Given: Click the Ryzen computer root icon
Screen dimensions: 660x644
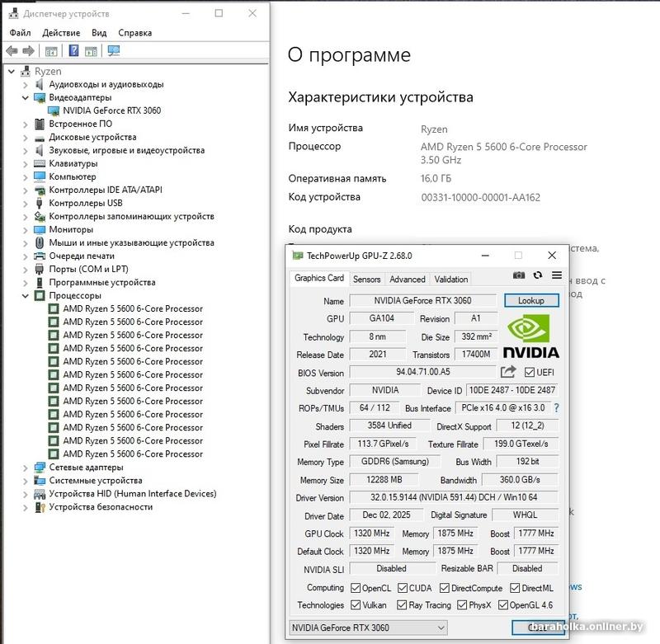Looking at the screenshot, I should (26, 71).
